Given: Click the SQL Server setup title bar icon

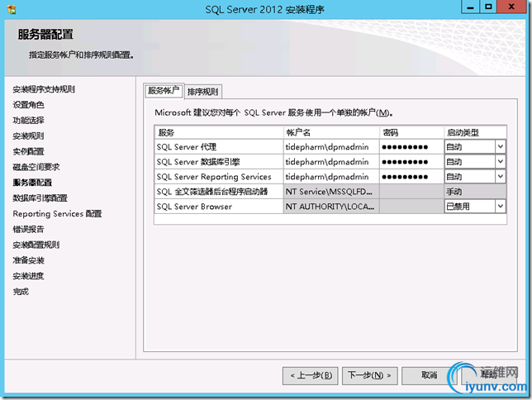Looking at the screenshot, I should pos(12,9).
